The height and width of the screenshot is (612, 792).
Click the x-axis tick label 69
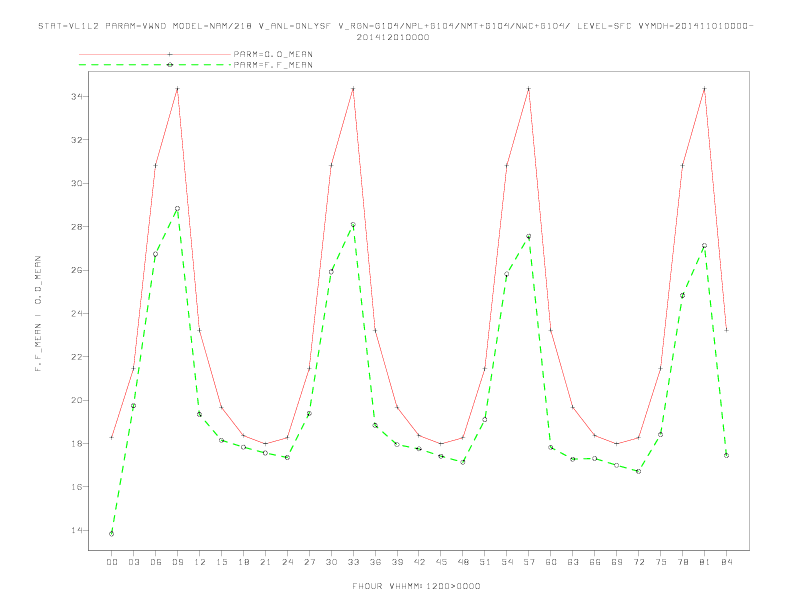[x=617, y=562]
